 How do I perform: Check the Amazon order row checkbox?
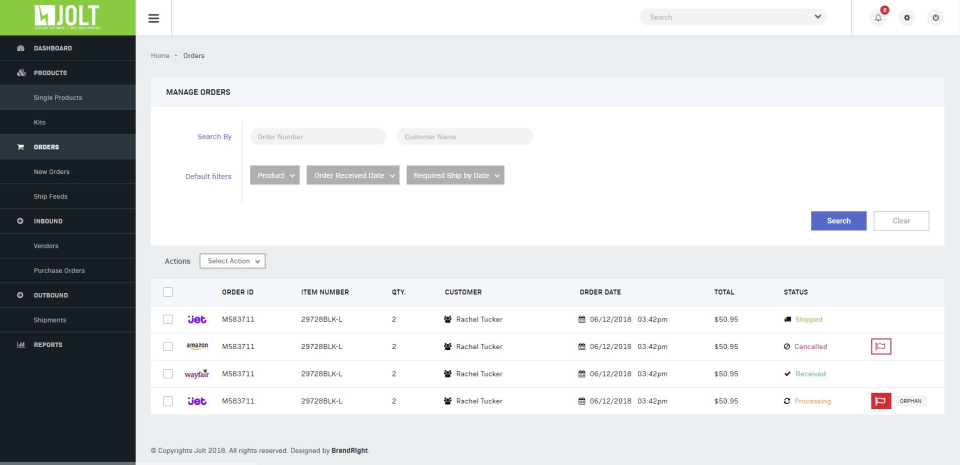[168, 346]
